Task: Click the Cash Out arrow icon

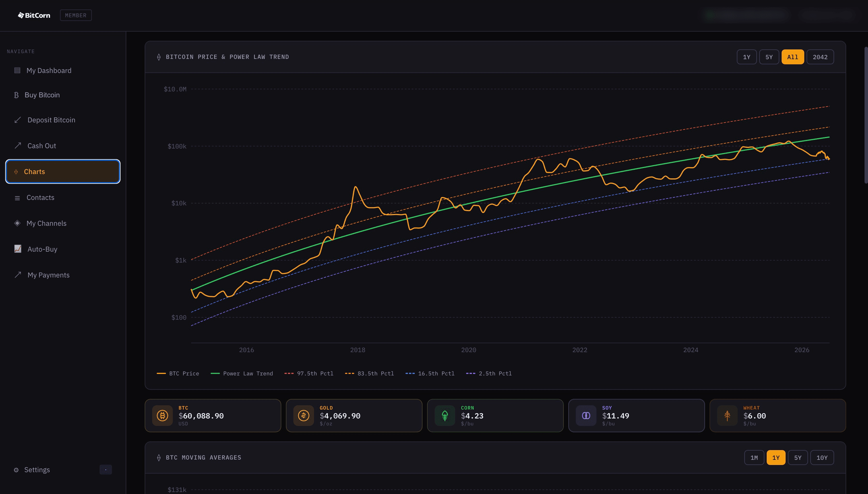Action: [x=18, y=146]
